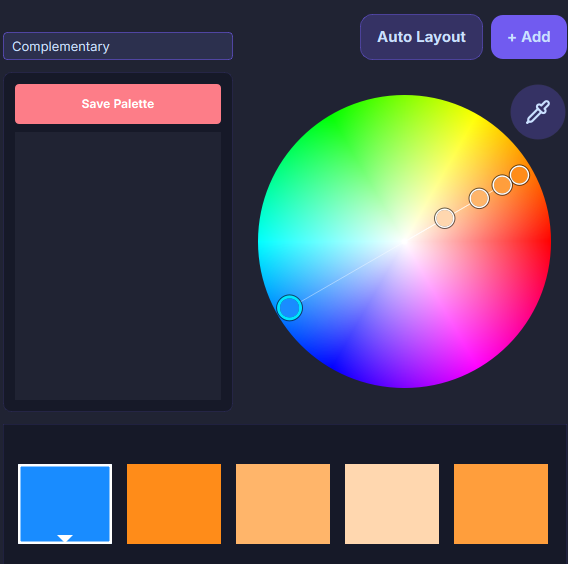Select the pale peach handle nearest wheel center
Viewport: 568px width, 564px height.
point(444,218)
